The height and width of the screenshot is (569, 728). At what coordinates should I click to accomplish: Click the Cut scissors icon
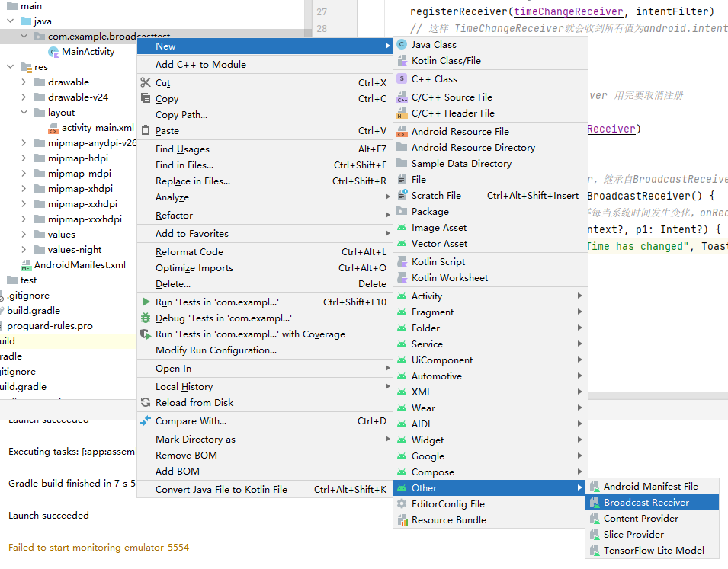[x=146, y=82]
